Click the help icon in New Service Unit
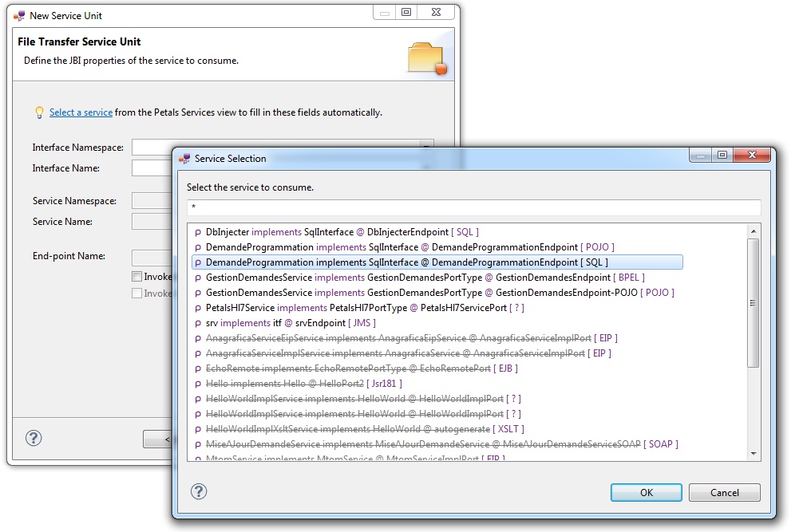The height and width of the screenshot is (532, 791). [34, 438]
